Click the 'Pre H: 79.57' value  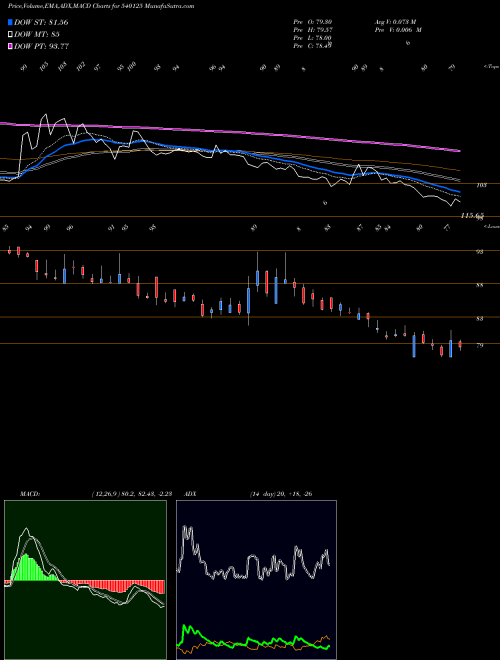point(314,30)
